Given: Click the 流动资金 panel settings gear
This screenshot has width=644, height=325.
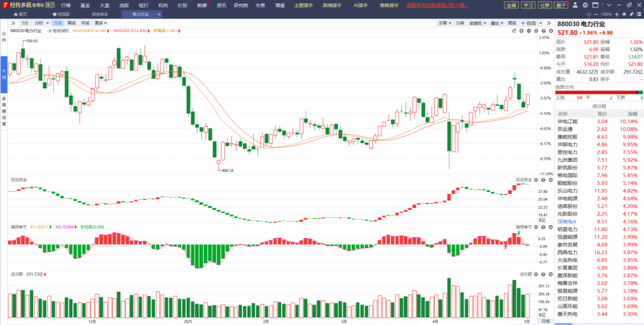Looking at the screenshot, I should [535, 180].
